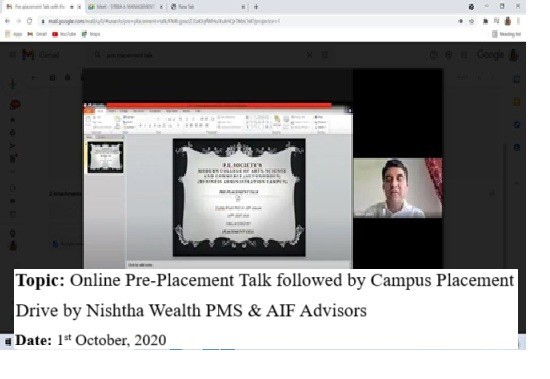Open the Contacts side panel icon
This screenshot has height=379, width=550.
click(x=517, y=147)
